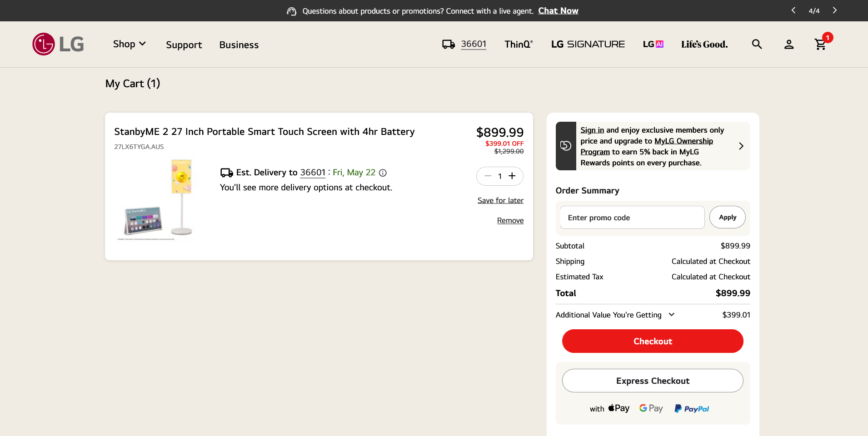
Task: Click the Apple Pay logo
Action: tap(619, 408)
